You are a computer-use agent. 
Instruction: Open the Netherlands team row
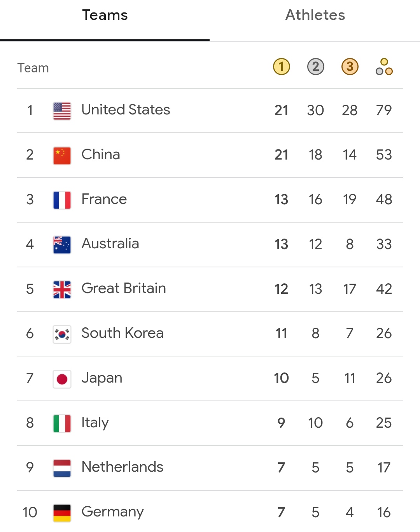[122, 467]
